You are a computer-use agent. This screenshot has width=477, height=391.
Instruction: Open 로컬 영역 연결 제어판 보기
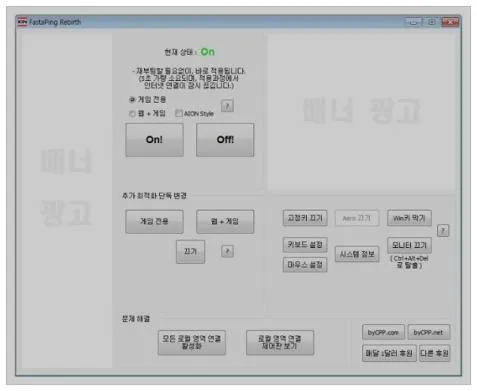pyautogui.click(x=280, y=343)
